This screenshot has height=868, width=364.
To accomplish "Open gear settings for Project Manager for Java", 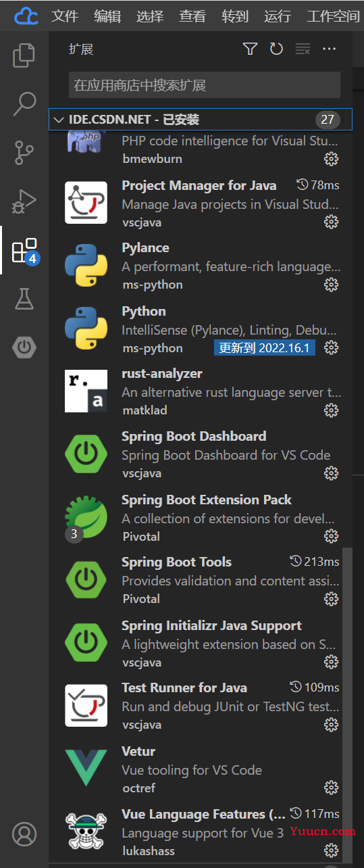I will coord(331,222).
